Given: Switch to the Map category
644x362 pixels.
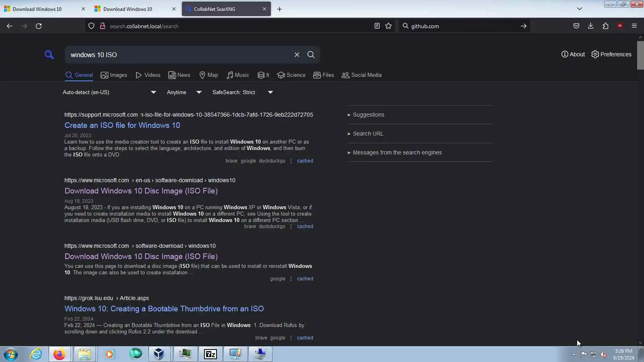Looking at the screenshot, I should click(208, 75).
